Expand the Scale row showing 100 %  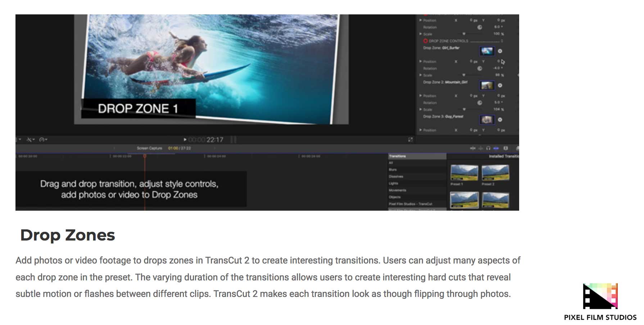tap(421, 34)
